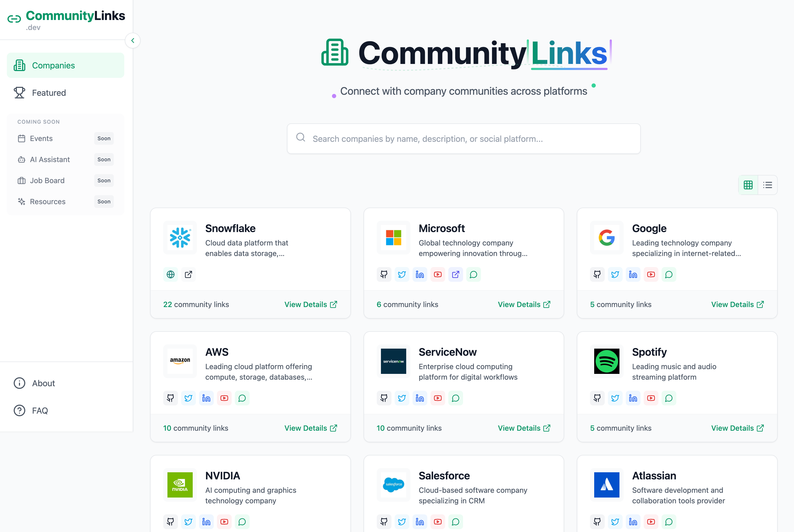
Task: View Details for Snowflake
Action: (x=310, y=304)
